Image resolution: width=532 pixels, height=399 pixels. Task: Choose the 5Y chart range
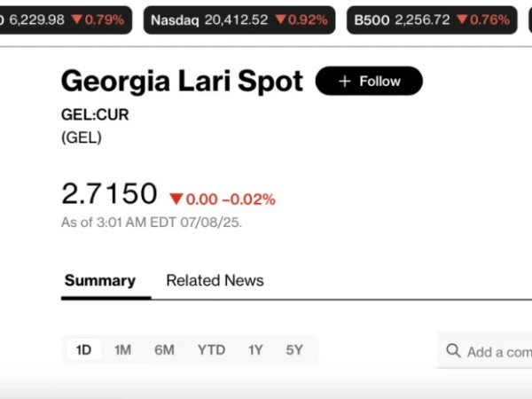(294, 350)
